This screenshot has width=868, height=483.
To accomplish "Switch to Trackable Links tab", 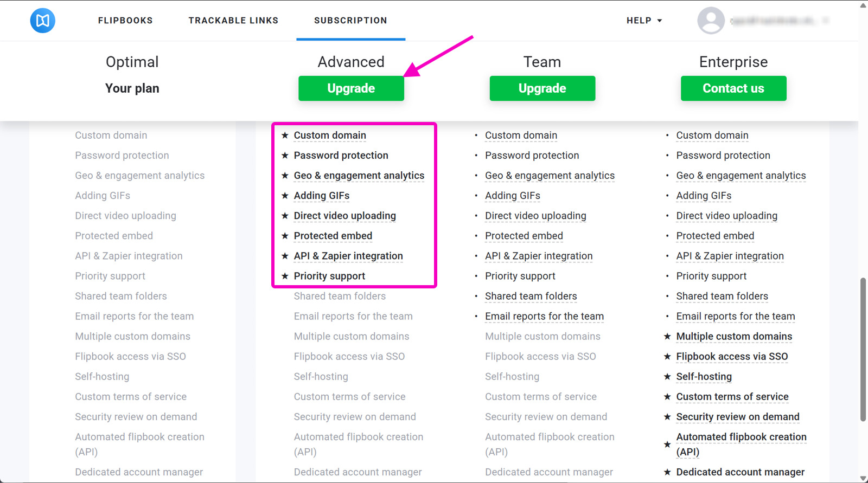I will (233, 21).
